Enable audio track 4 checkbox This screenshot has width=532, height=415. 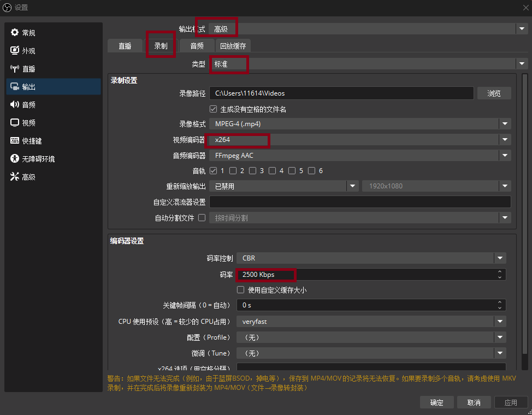tap(272, 170)
